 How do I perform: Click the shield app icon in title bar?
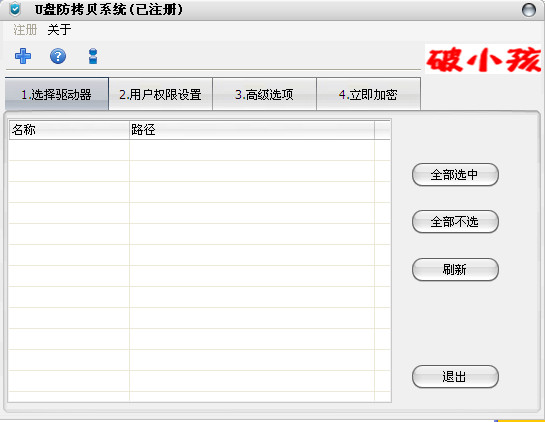click(15, 9)
